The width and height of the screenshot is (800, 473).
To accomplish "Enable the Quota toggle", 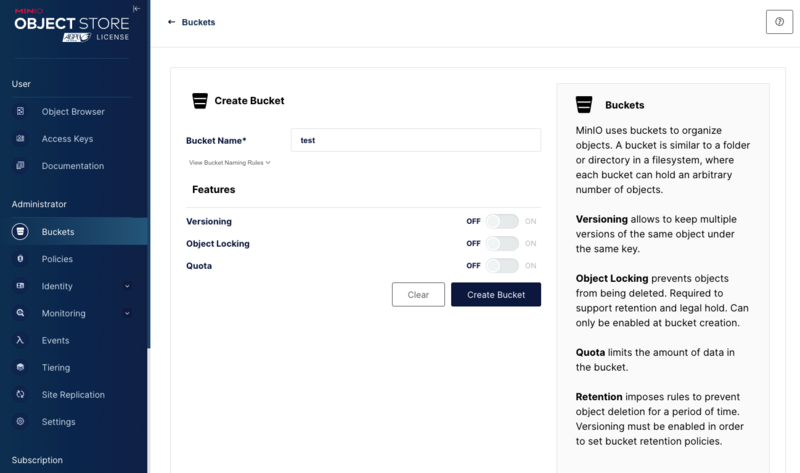I will pyautogui.click(x=502, y=266).
